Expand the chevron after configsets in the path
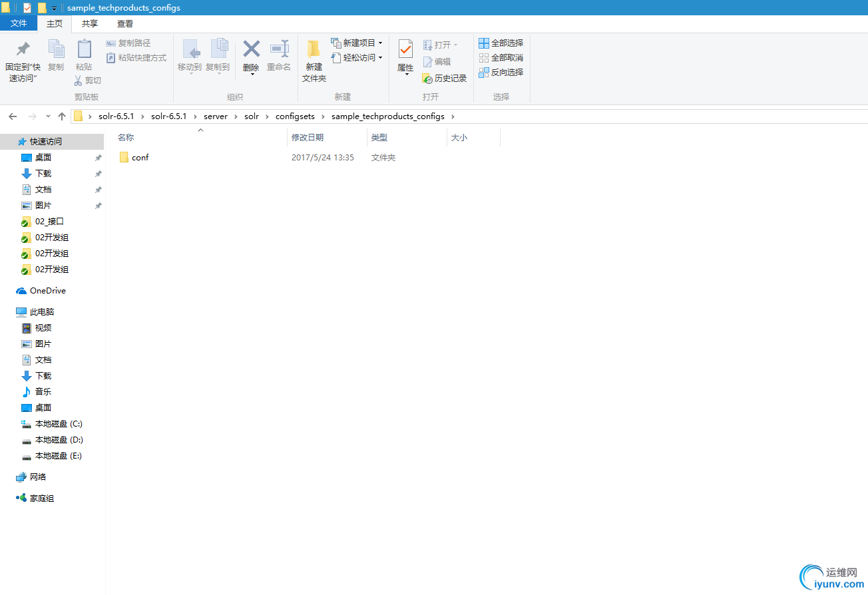This screenshot has height=595, width=868. click(x=324, y=116)
